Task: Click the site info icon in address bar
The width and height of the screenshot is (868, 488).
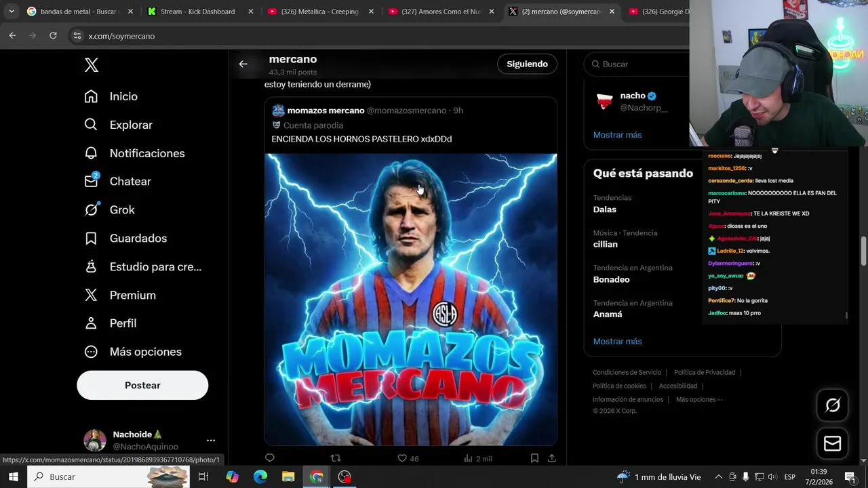Action: click(x=77, y=36)
